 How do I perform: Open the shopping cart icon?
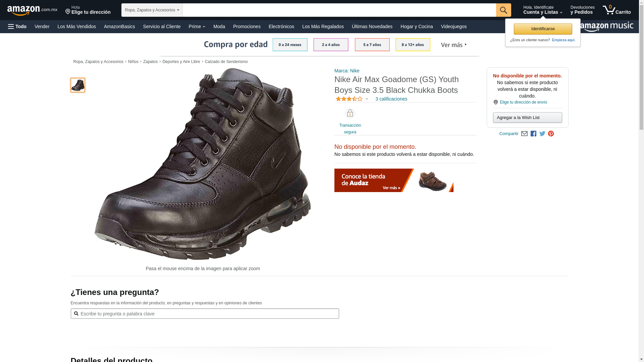[616, 10]
